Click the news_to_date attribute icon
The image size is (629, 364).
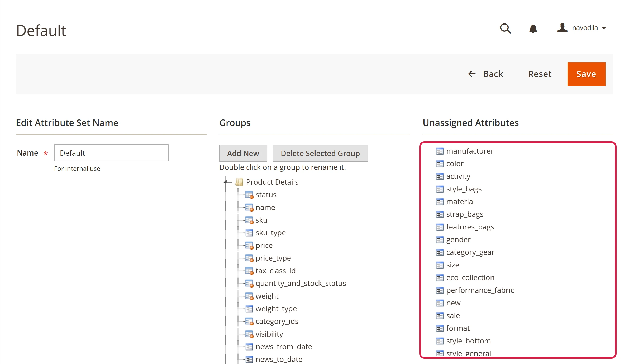pyautogui.click(x=249, y=360)
